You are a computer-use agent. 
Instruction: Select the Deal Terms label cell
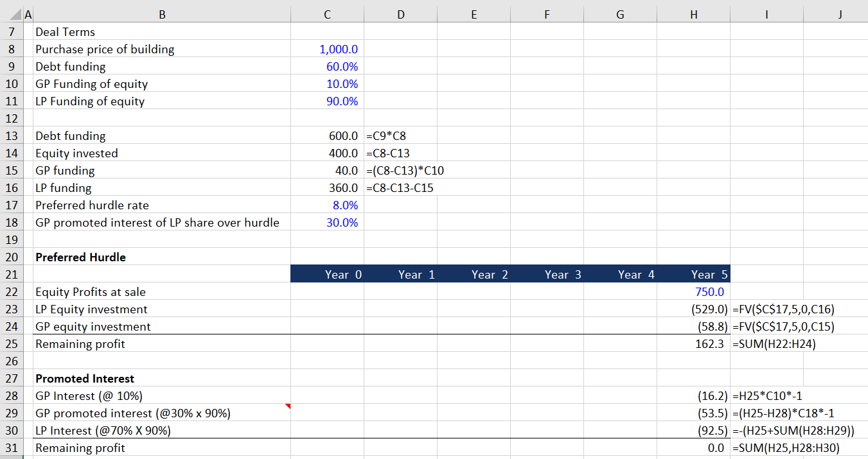pos(65,32)
